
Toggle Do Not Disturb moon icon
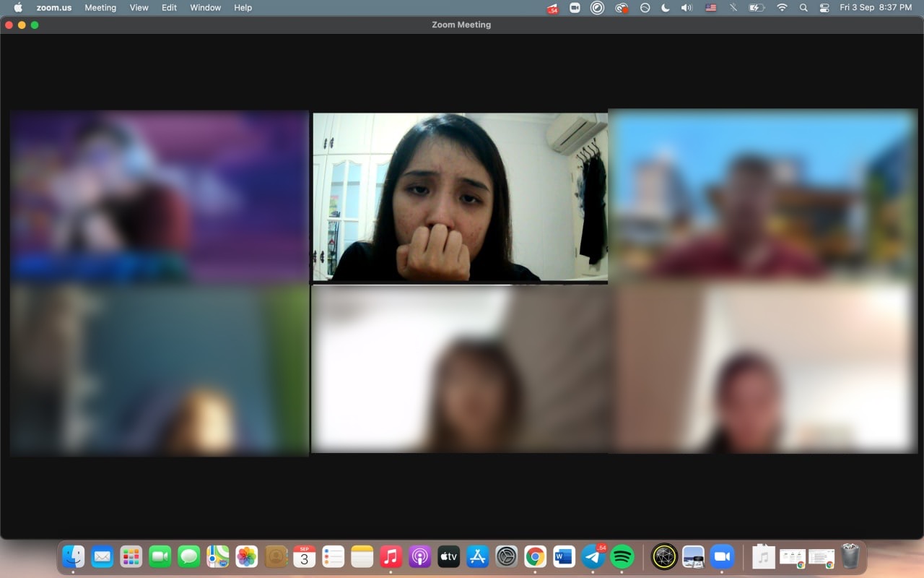(x=666, y=8)
